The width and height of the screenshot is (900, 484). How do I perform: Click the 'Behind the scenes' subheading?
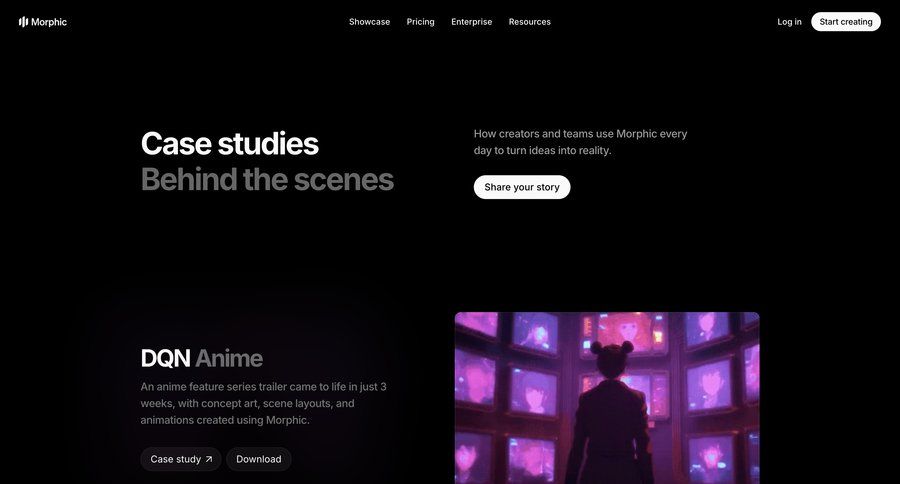point(267,179)
